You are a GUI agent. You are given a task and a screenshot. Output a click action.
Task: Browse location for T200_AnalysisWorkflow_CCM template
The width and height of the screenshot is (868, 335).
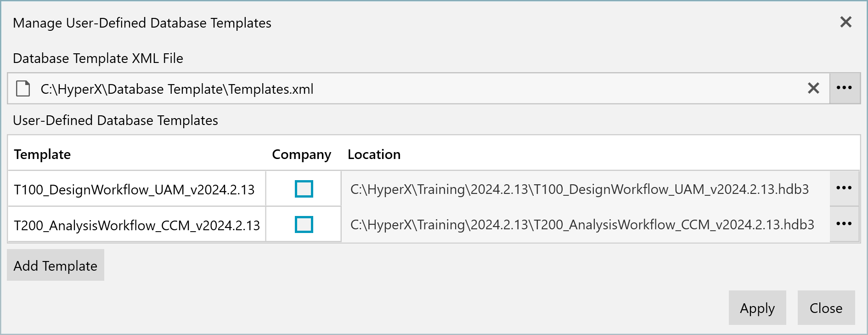pos(844,224)
